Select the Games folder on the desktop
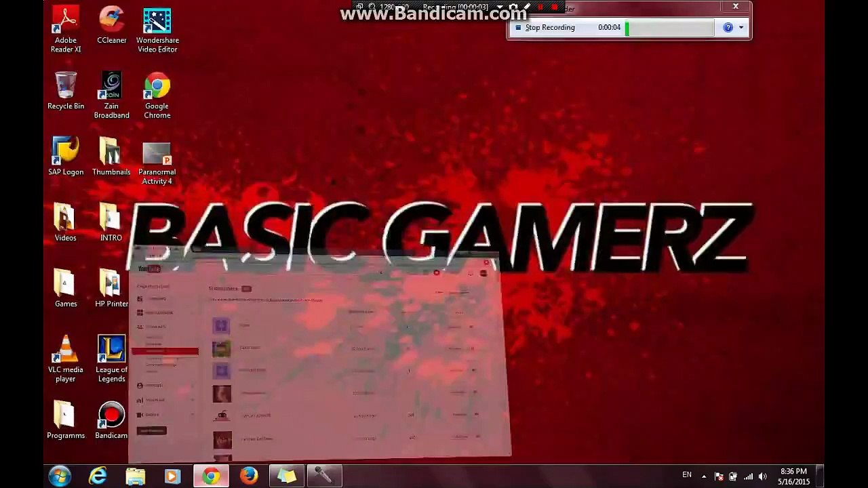 66,288
